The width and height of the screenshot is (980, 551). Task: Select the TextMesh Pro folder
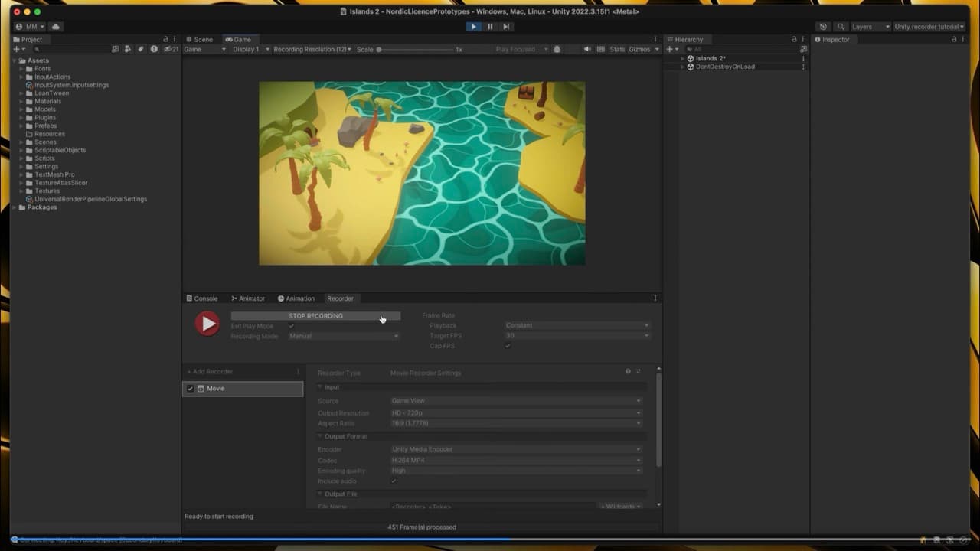click(54, 174)
